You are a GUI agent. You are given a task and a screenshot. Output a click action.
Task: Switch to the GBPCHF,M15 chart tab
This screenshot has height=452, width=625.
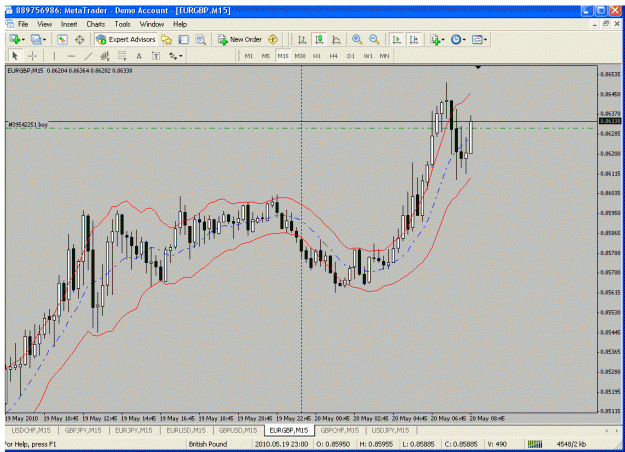point(340,430)
